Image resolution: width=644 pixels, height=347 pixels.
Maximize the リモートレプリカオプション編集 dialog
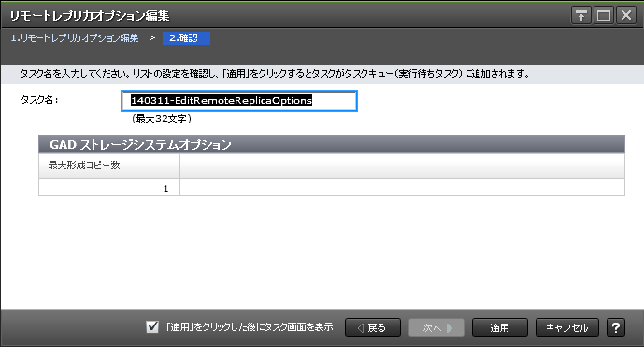coord(603,16)
